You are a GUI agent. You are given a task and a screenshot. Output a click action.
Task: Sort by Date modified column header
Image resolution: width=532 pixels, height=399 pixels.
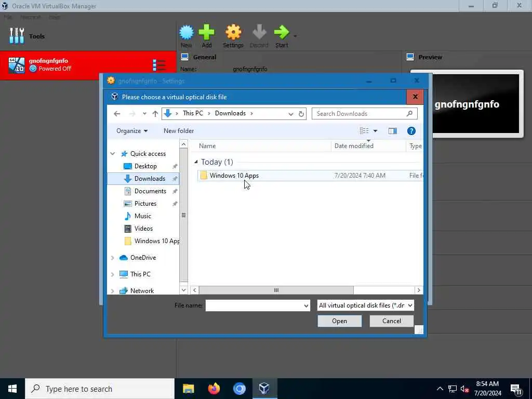(354, 146)
